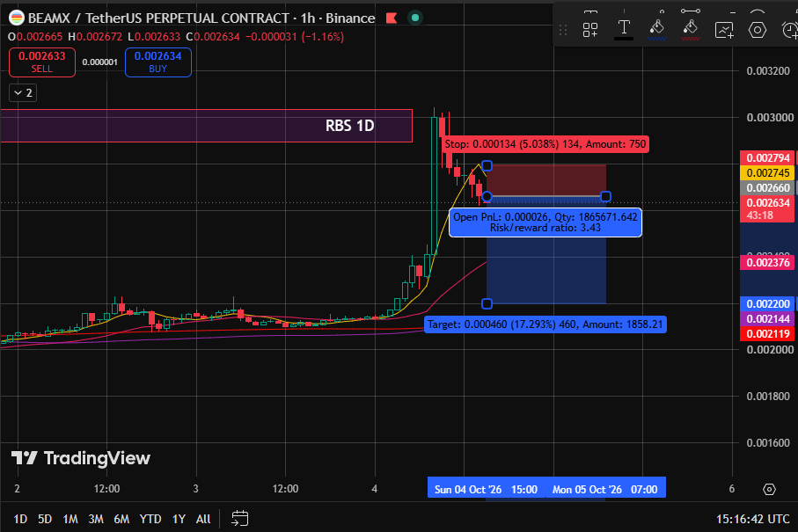Click the chart-plus icon in the floating toolbar
This screenshot has height=532, width=798.
tap(724, 30)
